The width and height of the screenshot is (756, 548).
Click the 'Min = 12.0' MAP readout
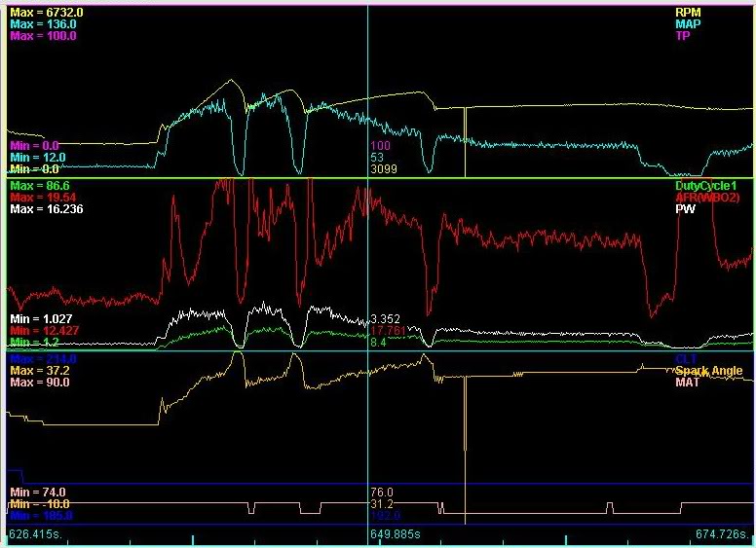pyautogui.click(x=38, y=158)
